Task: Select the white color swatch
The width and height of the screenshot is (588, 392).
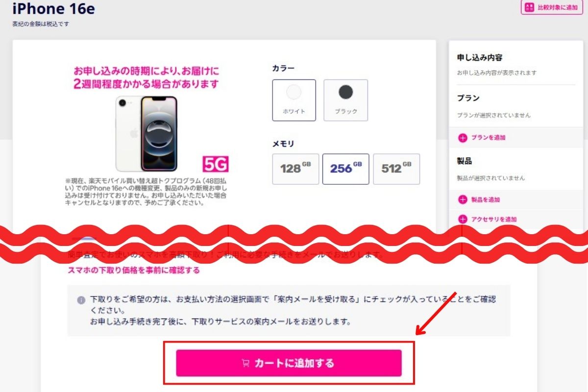Action: (294, 92)
